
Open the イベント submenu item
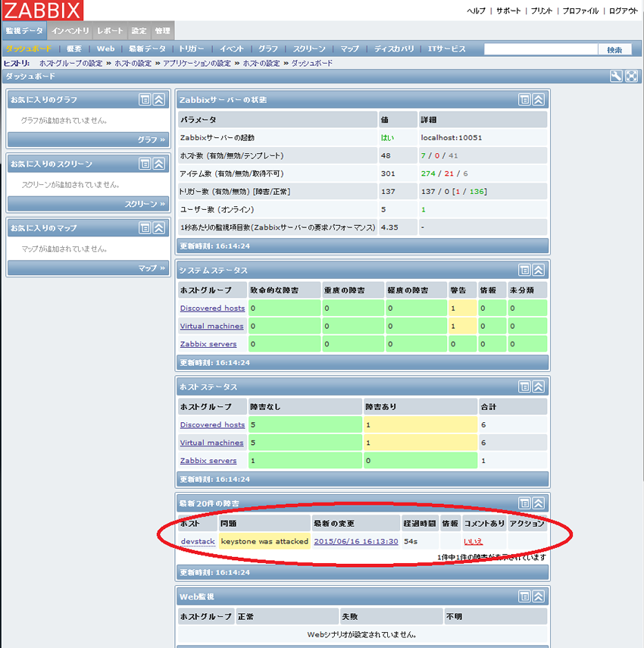232,49
